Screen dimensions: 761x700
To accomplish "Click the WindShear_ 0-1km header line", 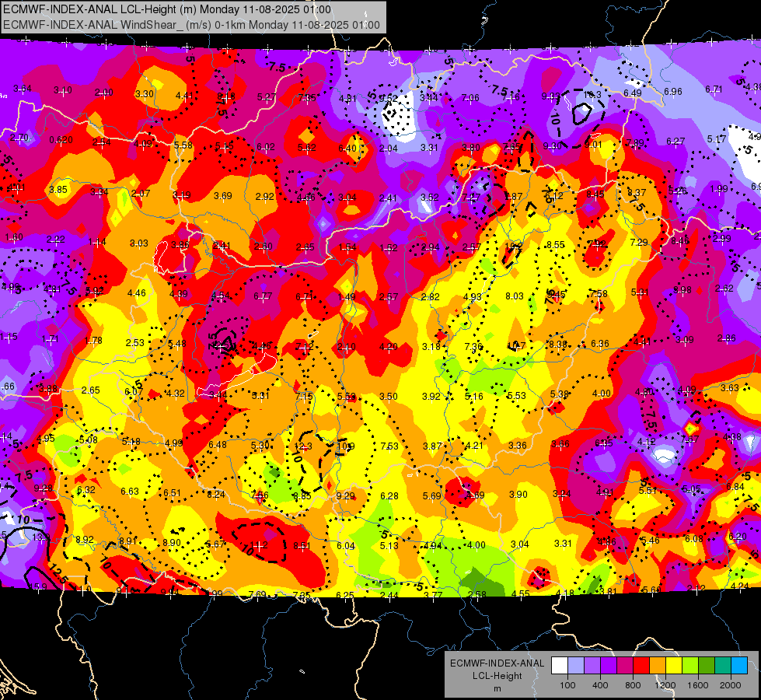I will pos(191,25).
